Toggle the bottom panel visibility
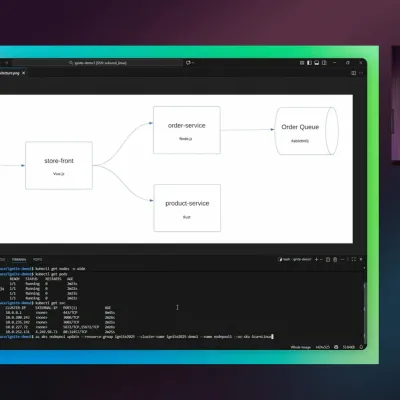Screen dimensions: 400x400 pos(317,63)
